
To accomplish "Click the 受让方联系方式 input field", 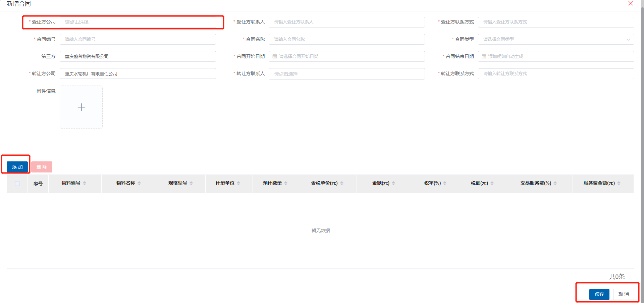I will pyautogui.click(x=556, y=22).
